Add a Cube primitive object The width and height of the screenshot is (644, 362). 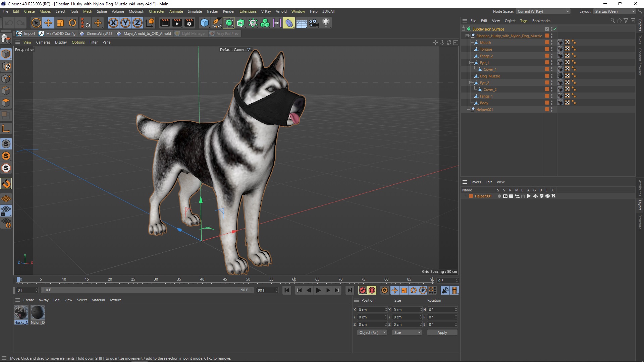point(204,23)
